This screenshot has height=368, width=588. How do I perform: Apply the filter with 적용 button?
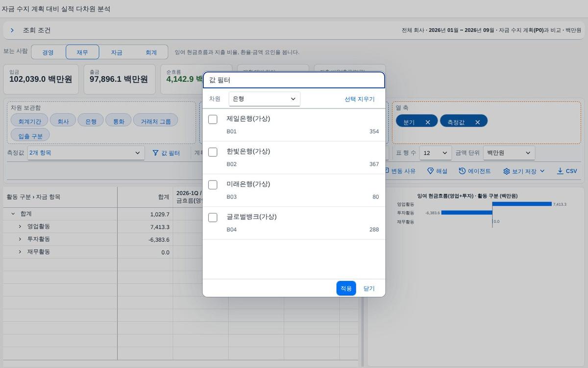[x=346, y=289]
